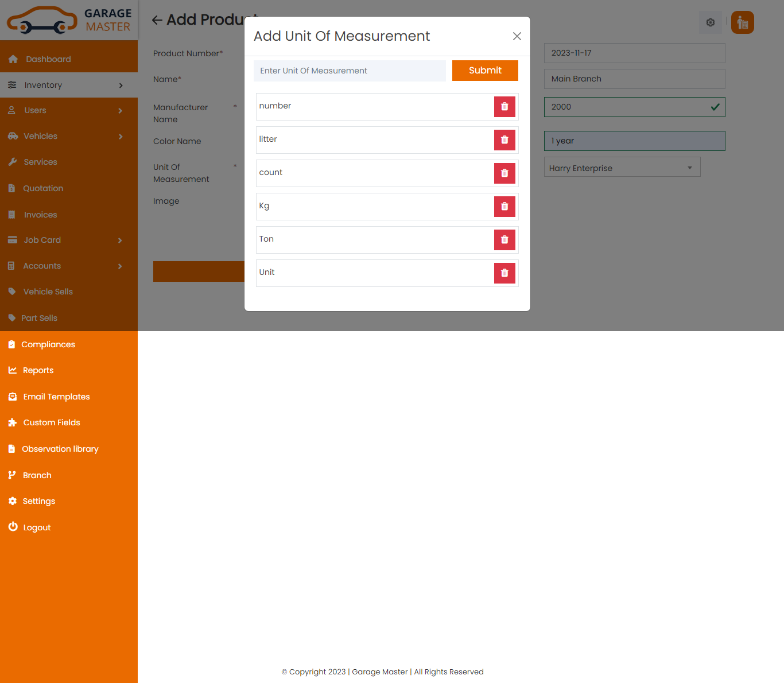
Task: Click the settings gear icon in header
Action: click(710, 22)
